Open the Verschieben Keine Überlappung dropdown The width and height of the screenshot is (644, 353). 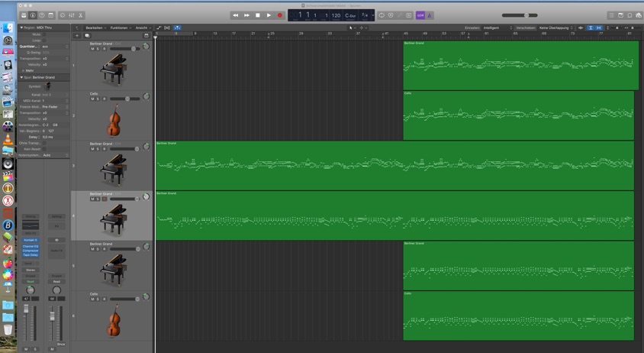pos(555,28)
